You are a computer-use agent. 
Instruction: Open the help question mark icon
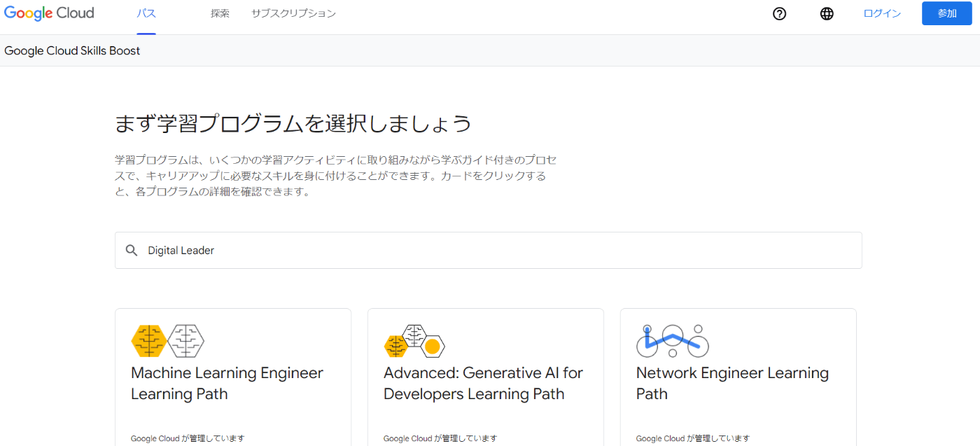click(779, 13)
